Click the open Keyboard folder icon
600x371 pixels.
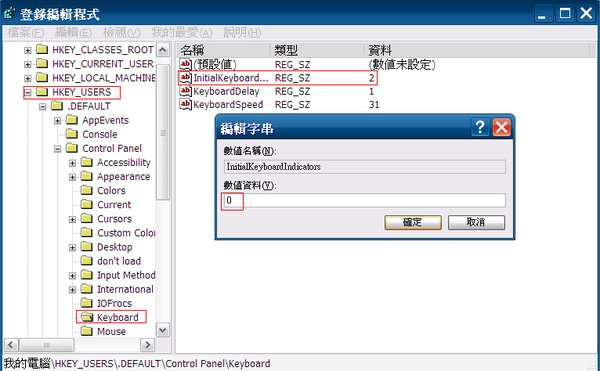[87, 317]
